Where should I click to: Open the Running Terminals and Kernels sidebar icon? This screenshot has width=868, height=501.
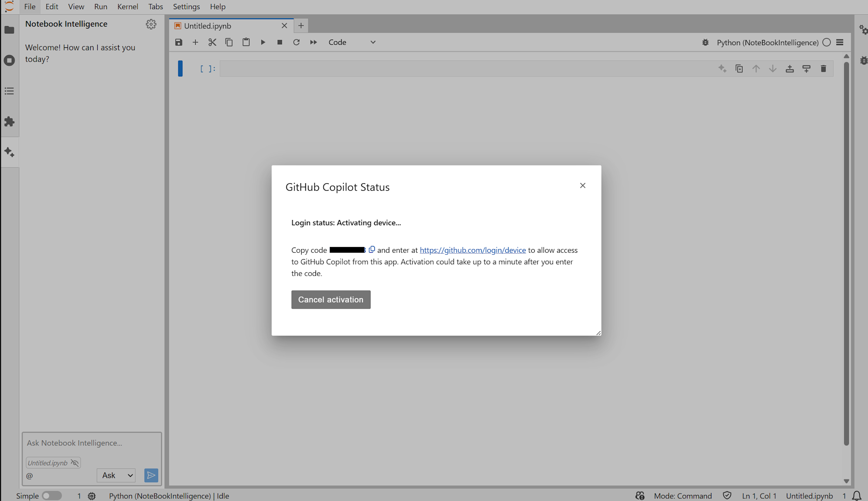pos(9,60)
